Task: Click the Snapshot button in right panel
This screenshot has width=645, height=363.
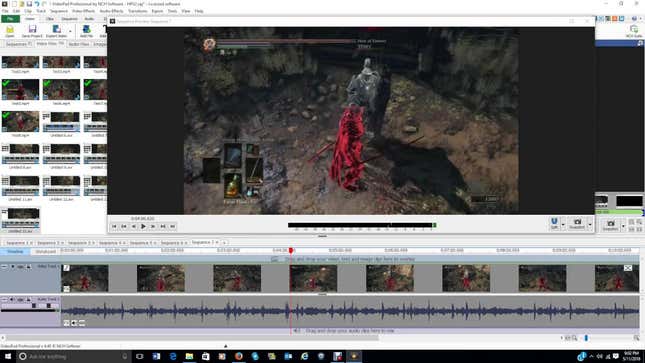Action: 610,225
